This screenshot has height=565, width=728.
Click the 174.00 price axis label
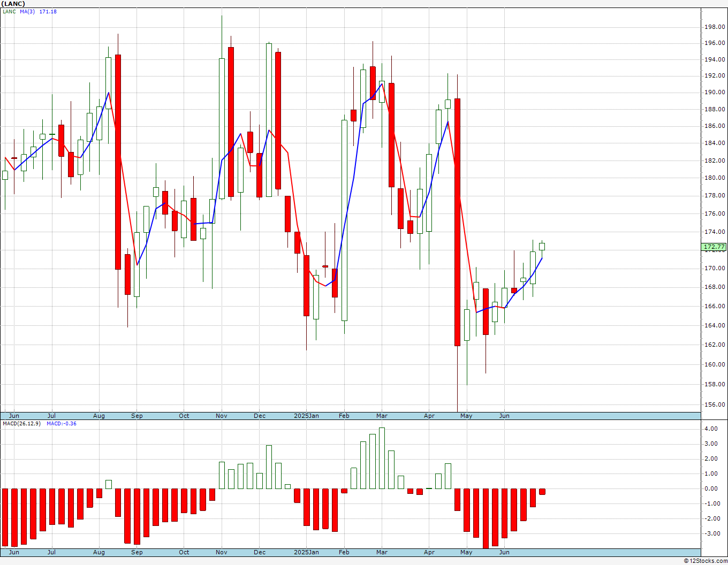coord(715,232)
